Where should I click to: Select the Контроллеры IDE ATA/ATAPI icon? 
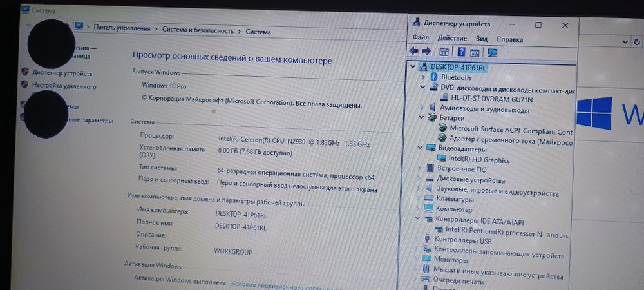428,219
